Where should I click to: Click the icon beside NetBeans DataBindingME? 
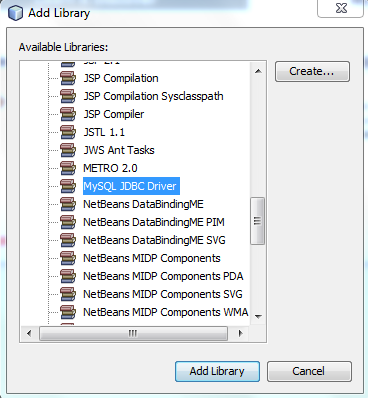pos(68,204)
